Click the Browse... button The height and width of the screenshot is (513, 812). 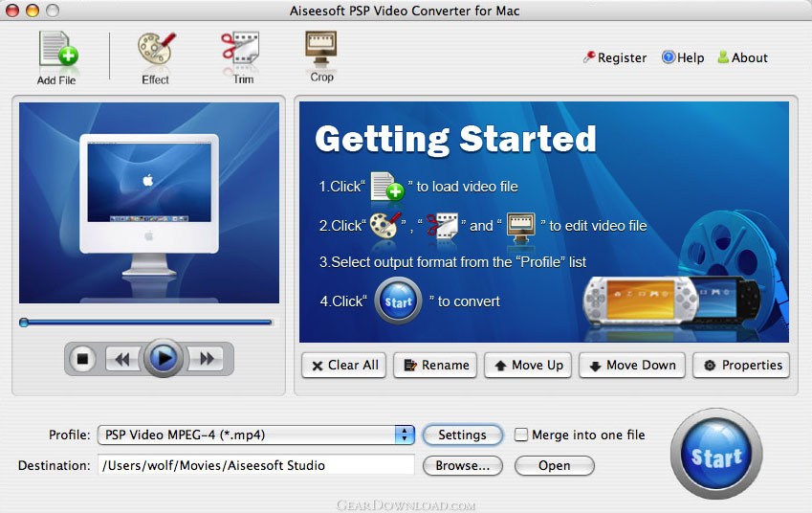[x=463, y=465]
